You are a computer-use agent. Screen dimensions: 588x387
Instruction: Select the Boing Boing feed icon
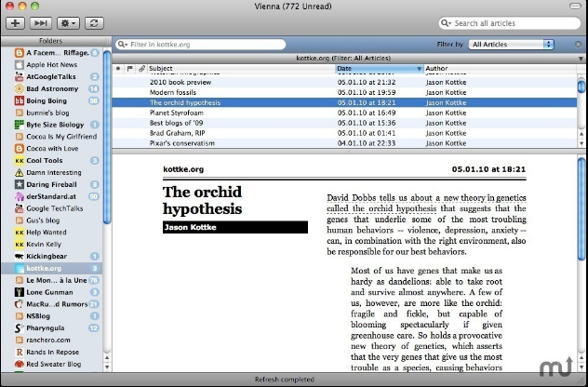click(20, 100)
